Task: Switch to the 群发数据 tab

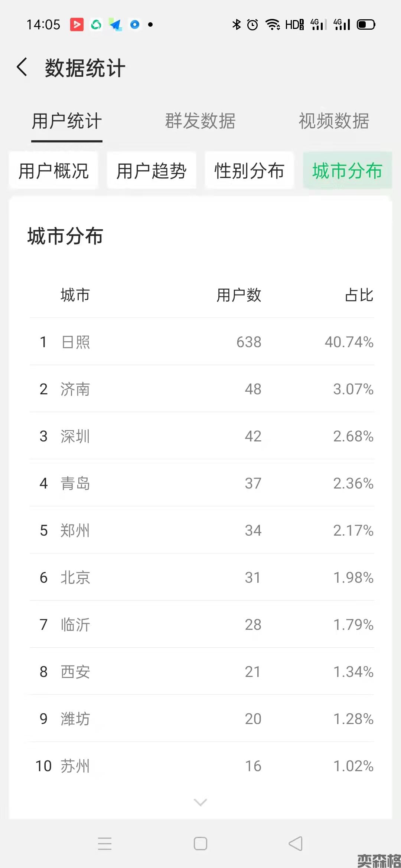Action: click(200, 121)
